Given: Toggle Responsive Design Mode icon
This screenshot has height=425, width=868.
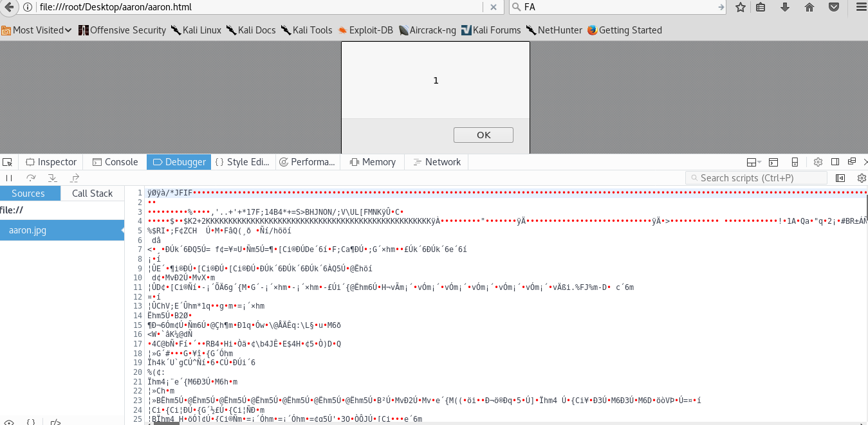Looking at the screenshot, I should click(795, 162).
